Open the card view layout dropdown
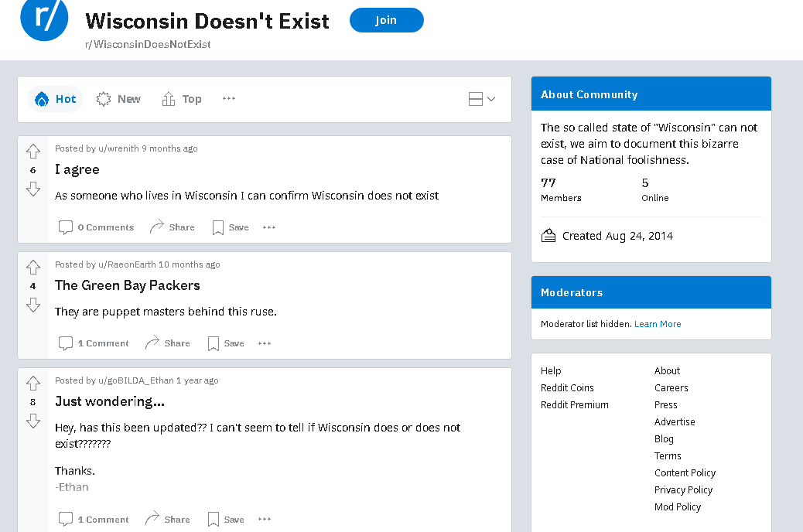The height and width of the screenshot is (532, 803). [x=481, y=99]
